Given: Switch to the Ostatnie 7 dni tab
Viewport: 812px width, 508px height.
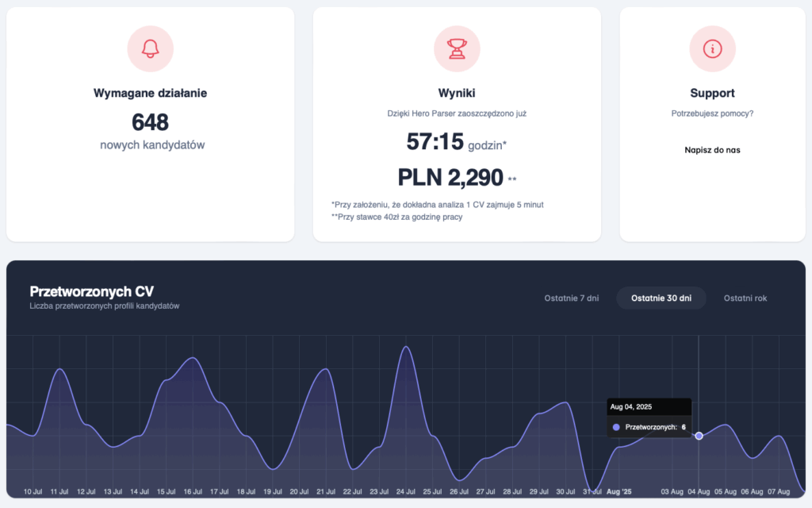Looking at the screenshot, I should tap(571, 298).
